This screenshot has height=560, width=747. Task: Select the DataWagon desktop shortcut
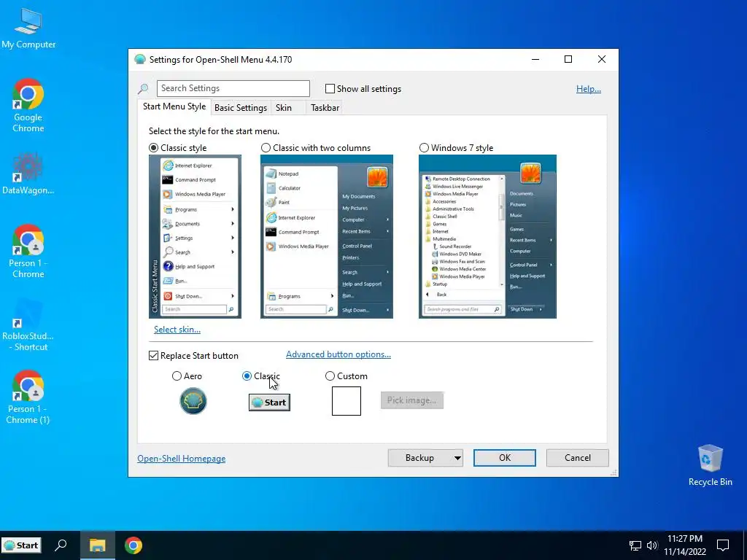pyautogui.click(x=28, y=174)
